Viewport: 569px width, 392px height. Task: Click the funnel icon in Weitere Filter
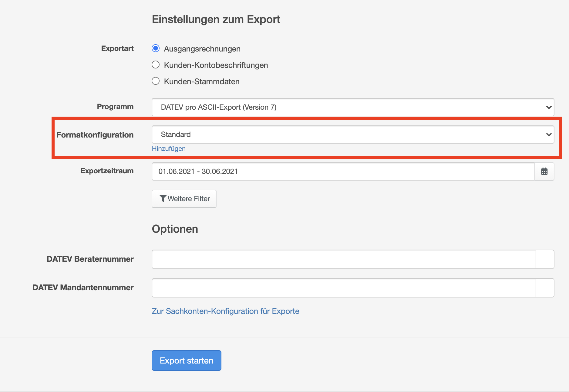coord(163,198)
